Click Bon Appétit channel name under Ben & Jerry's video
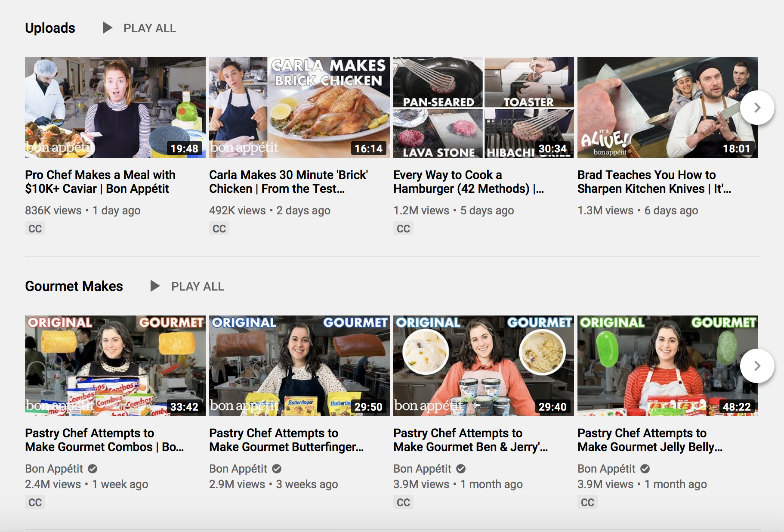 pos(422,469)
